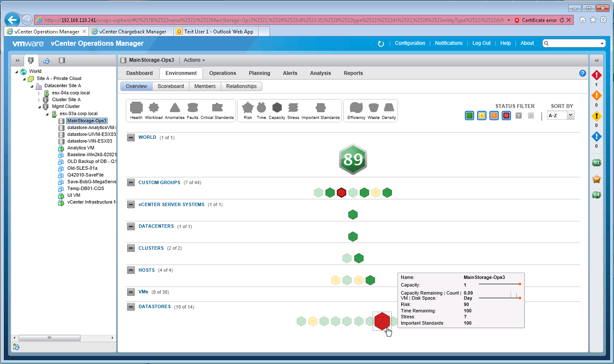Select datastore-VIN-ESX03 in the tree
This screenshot has width=614, height=364.
point(90,141)
